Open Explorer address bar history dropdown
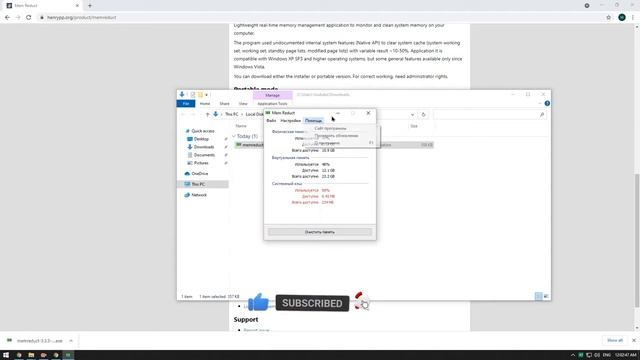 pos(412,115)
